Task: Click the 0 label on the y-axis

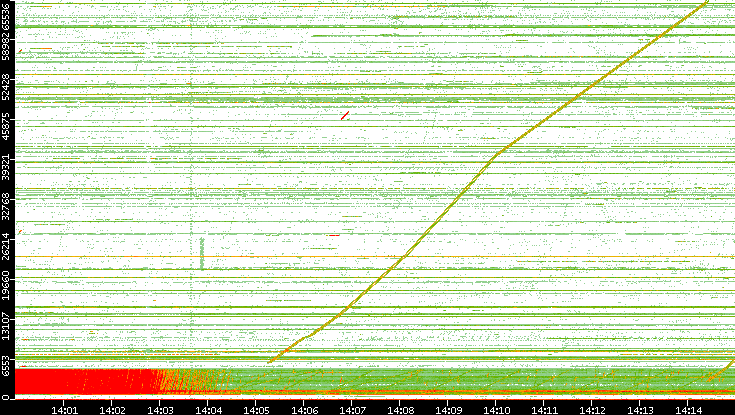Action: 7,396
